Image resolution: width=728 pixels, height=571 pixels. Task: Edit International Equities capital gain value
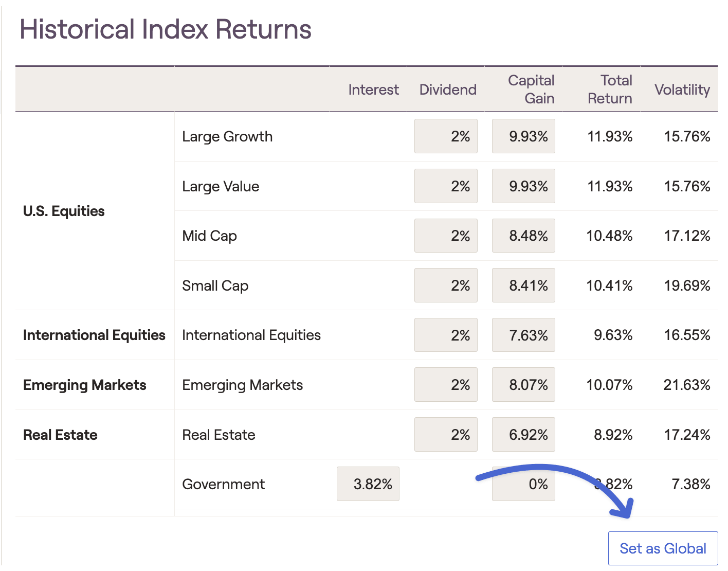point(523,335)
